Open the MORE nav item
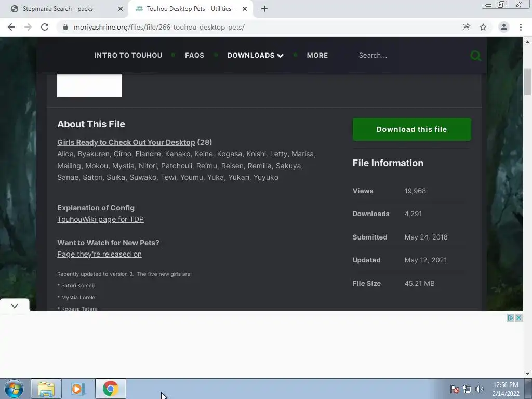 click(317, 55)
